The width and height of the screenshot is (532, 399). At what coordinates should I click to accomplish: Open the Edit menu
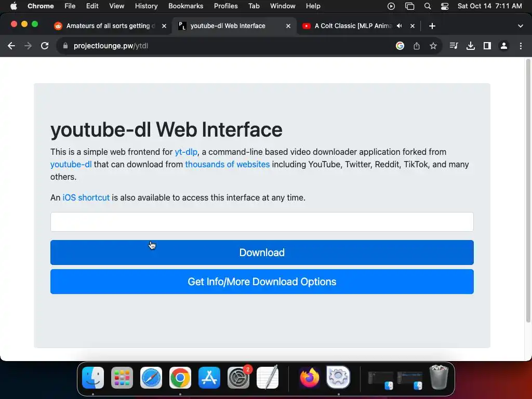click(92, 6)
